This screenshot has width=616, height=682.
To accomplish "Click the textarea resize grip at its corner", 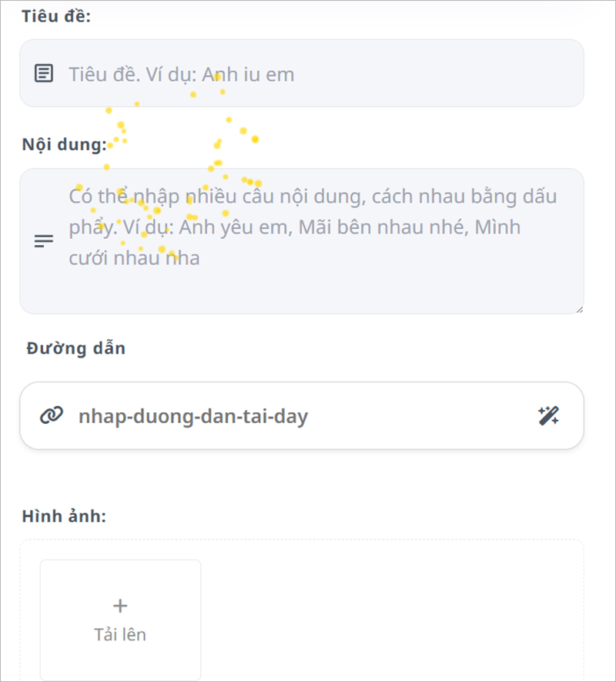I will point(581,309).
